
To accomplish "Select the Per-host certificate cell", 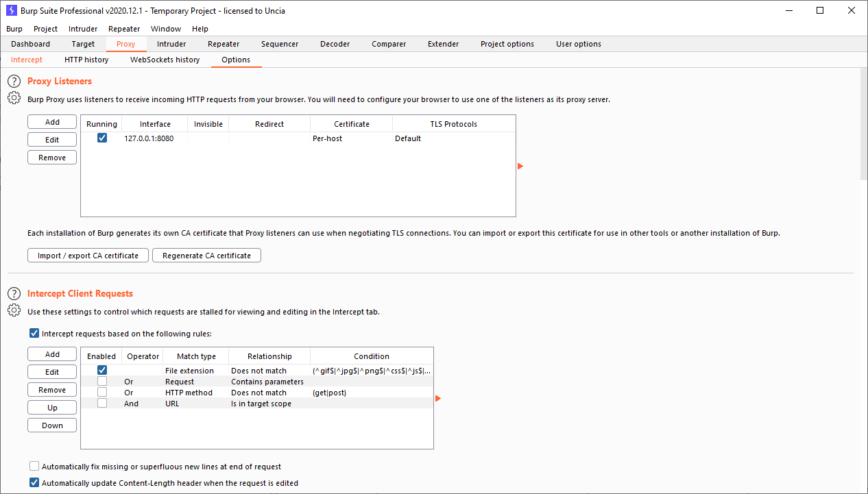I will click(x=352, y=138).
